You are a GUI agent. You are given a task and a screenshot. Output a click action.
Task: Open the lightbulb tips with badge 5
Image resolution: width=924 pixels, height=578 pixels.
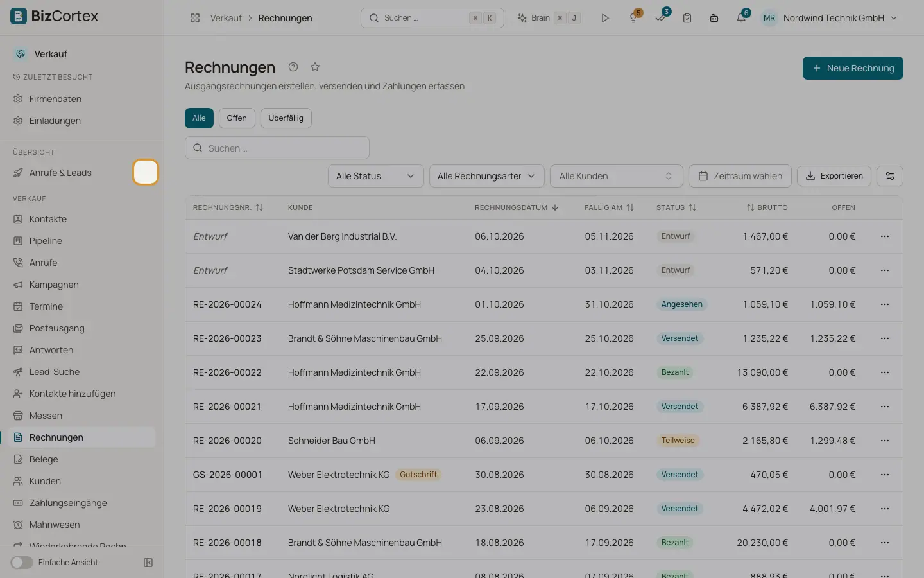click(634, 18)
